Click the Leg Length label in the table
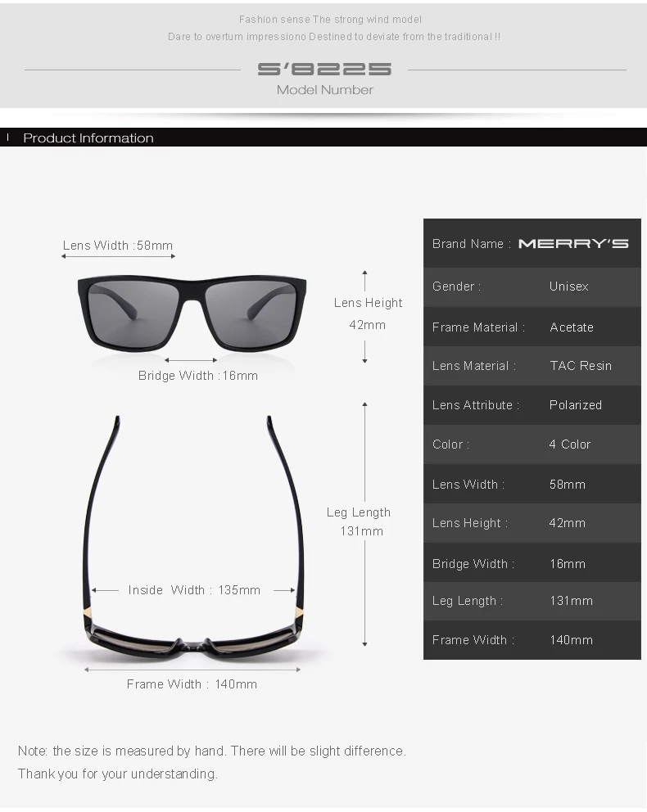Image resolution: width=647 pixels, height=812 pixels. tap(468, 601)
